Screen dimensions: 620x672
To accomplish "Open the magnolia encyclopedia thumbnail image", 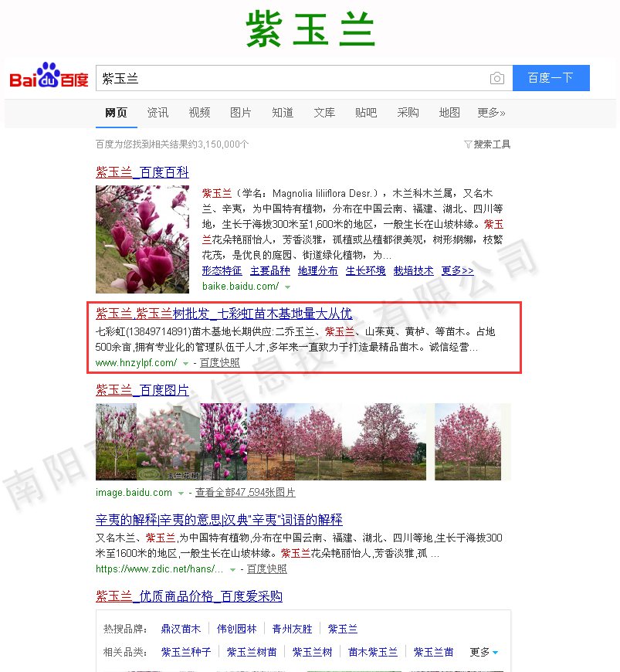I will 142,239.
